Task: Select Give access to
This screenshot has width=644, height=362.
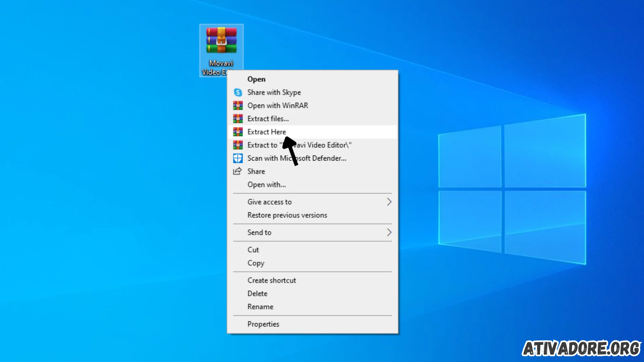Action: [312, 202]
